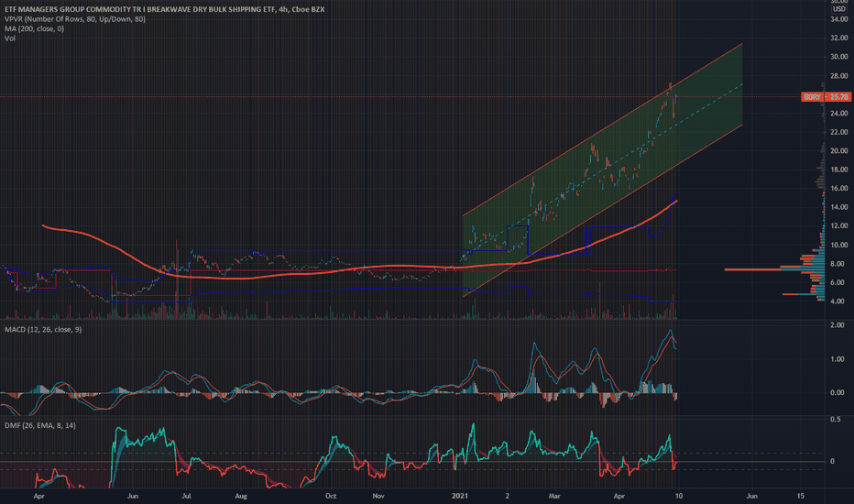
Task: Click the Vol indicator label
Action: point(10,38)
